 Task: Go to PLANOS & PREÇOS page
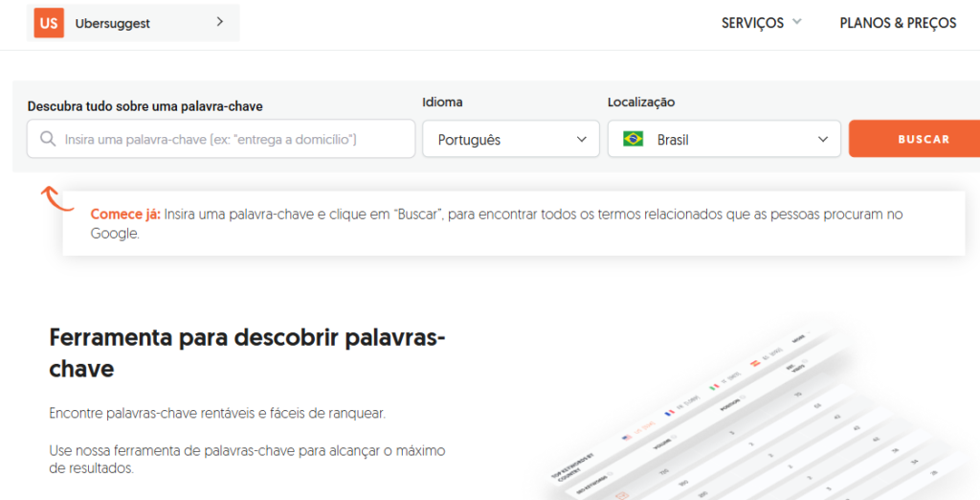click(x=898, y=23)
